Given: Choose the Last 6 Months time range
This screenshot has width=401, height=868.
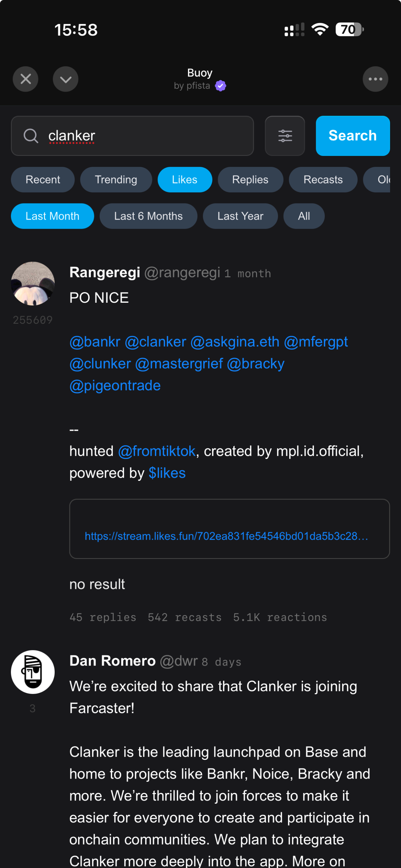Looking at the screenshot, I should click(x=148, y=216).
